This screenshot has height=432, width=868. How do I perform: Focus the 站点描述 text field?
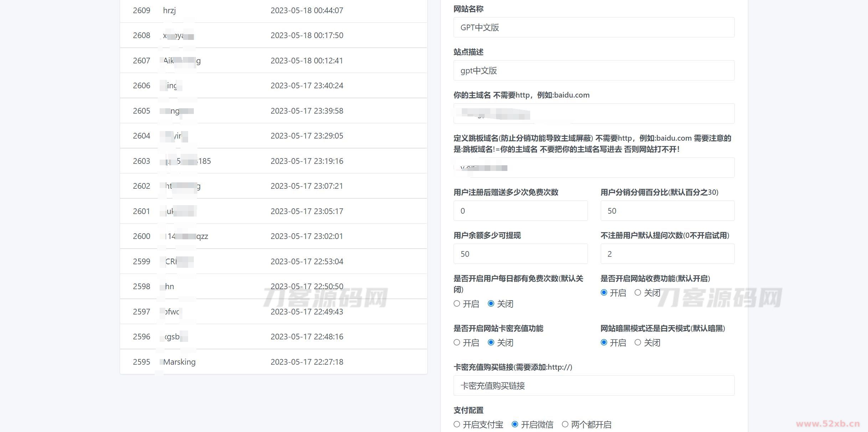tap(594, 71)
